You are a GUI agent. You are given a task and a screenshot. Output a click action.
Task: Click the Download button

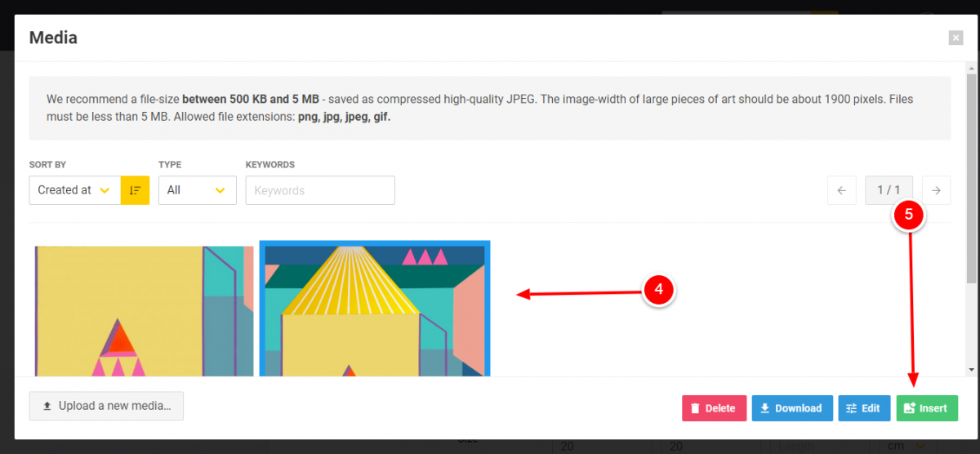click(x=792, y=408)
